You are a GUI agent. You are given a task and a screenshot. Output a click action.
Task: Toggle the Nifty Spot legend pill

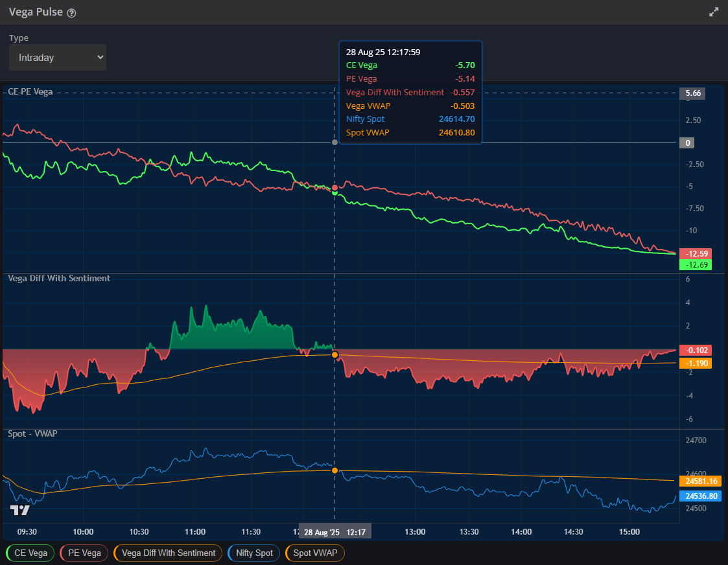tap(253, 553)
